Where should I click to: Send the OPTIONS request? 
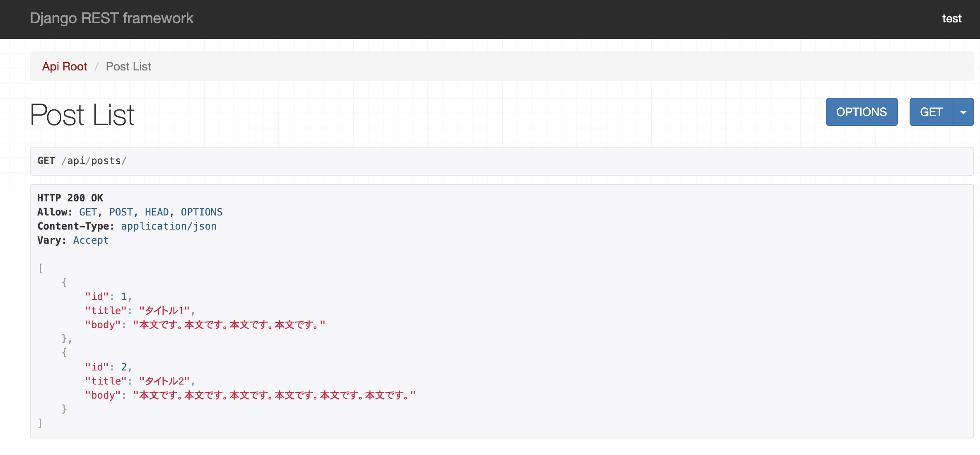(x=862, y=111)
